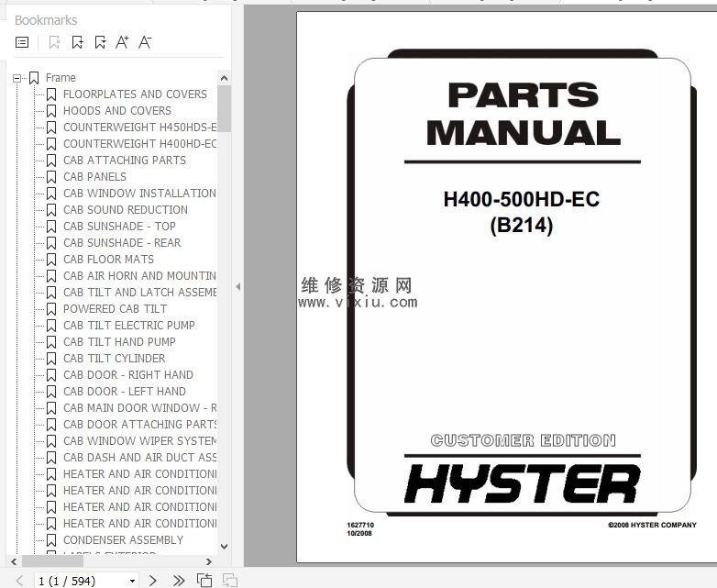Go to previous page arrow
The image size is (717, 588).
tap(19, 581)
